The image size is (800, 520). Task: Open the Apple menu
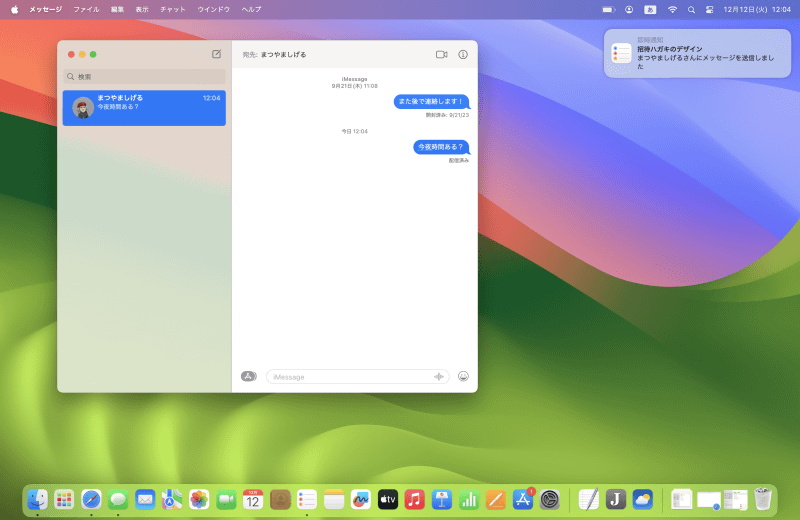click(x=15, y=9)
